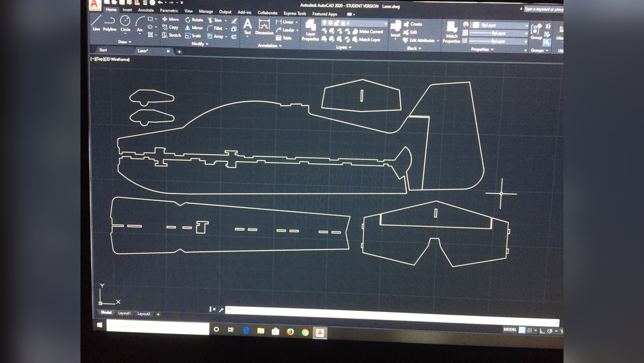Click the Explode tool icon
Image resolution: width=644 pixels, height=363 pixels.
point(234,29)
